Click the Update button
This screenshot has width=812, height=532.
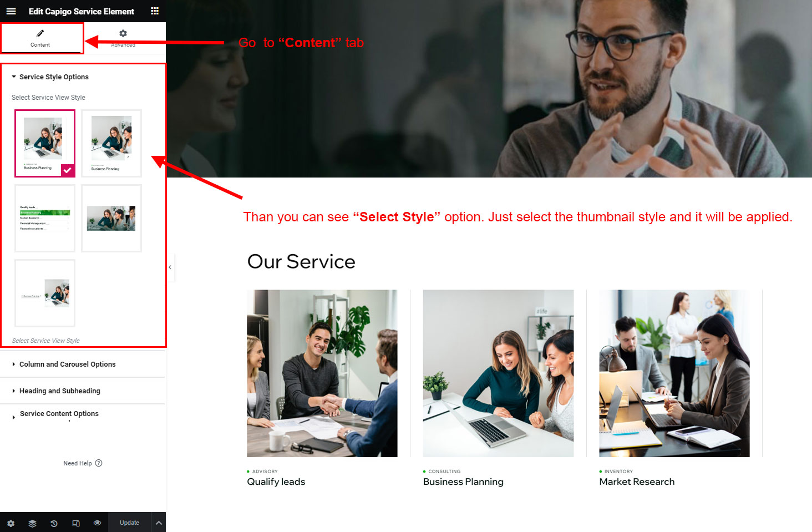129,523
